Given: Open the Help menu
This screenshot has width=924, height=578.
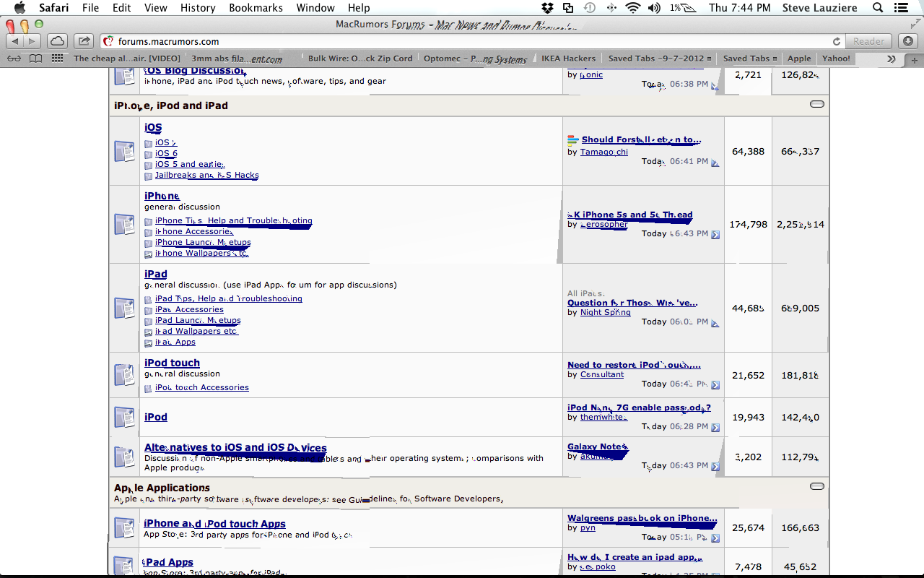Looking at the screenshot, I should coord(359,8).
